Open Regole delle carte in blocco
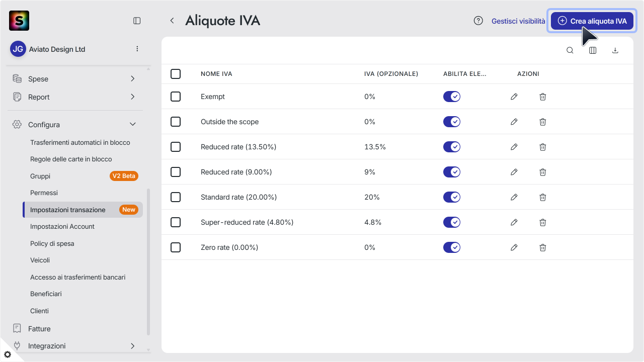The image size is (644, 362). (71, 159)
